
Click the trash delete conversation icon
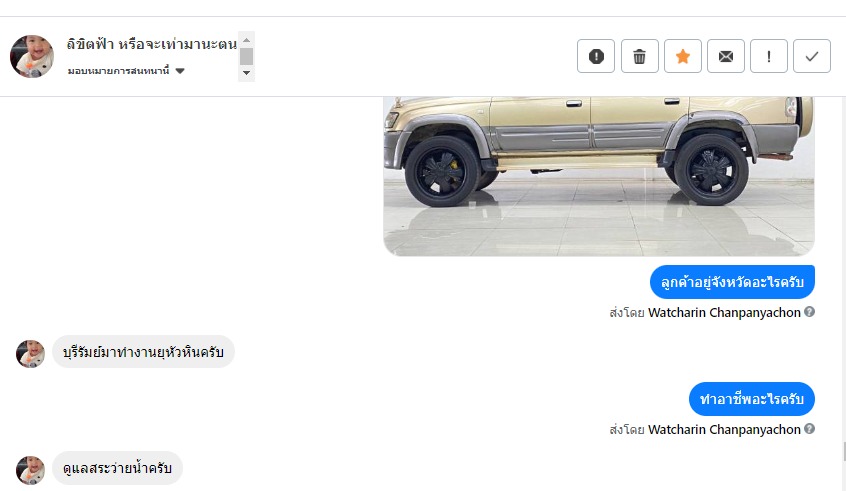click(x=640, y=56)
